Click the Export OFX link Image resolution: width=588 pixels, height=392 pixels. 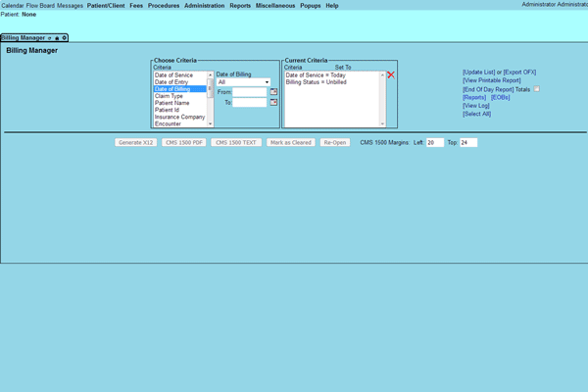click(x=519, y=72)
